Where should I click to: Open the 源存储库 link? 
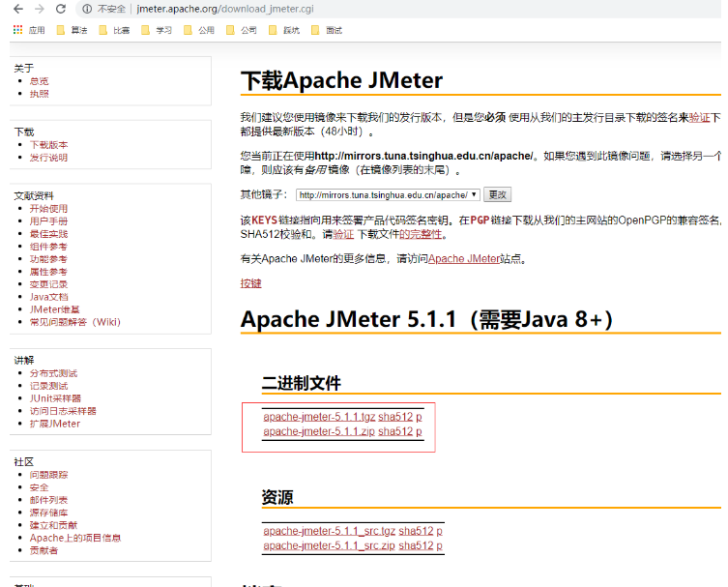(48, 513)
